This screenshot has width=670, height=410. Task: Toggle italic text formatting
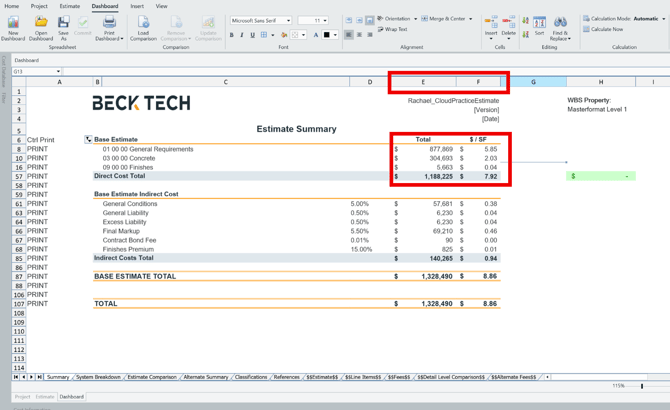(x=242, y=35)
